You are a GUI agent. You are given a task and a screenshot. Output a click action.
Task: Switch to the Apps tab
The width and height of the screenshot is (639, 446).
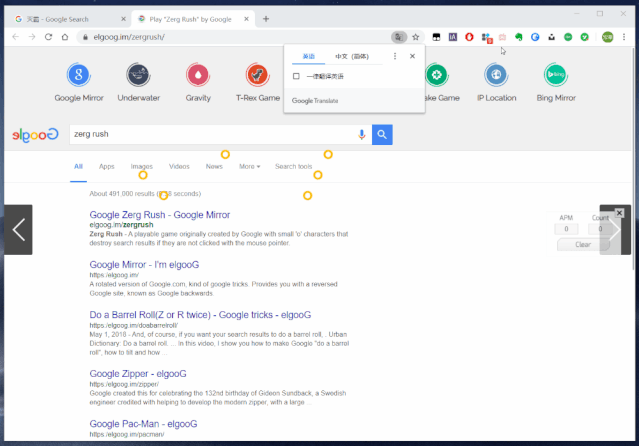tap(106, 166)
